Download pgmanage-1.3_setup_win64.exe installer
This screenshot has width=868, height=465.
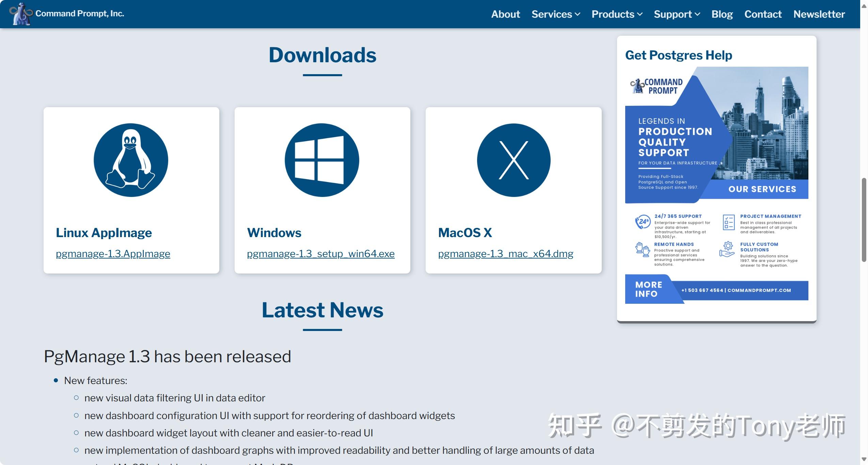[320, 253]
